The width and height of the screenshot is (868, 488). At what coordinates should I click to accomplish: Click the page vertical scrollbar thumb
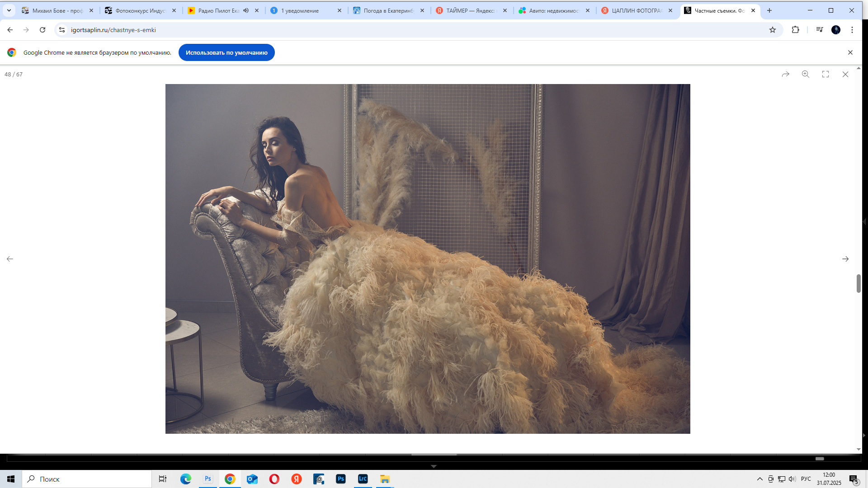click(x=859, y=283)
